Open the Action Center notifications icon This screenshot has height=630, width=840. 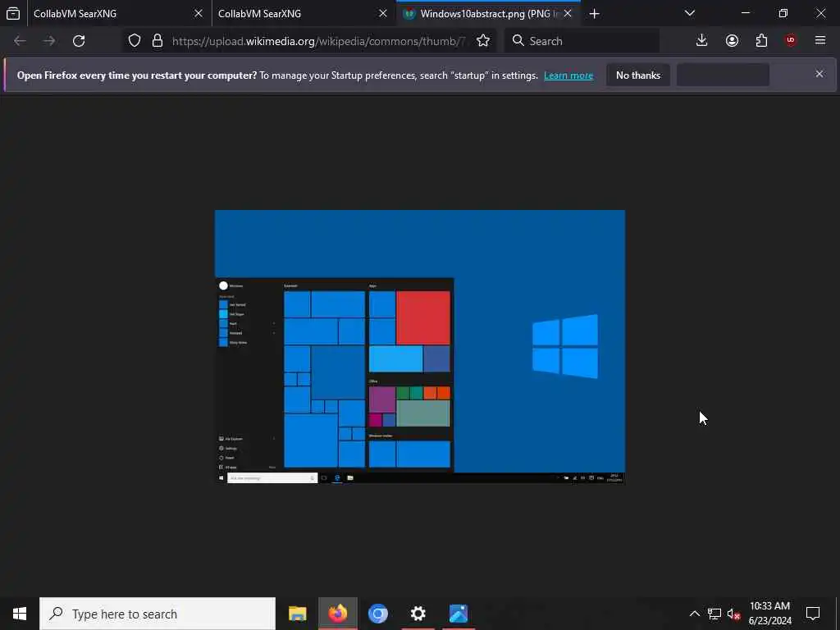[x=813, y=614]
